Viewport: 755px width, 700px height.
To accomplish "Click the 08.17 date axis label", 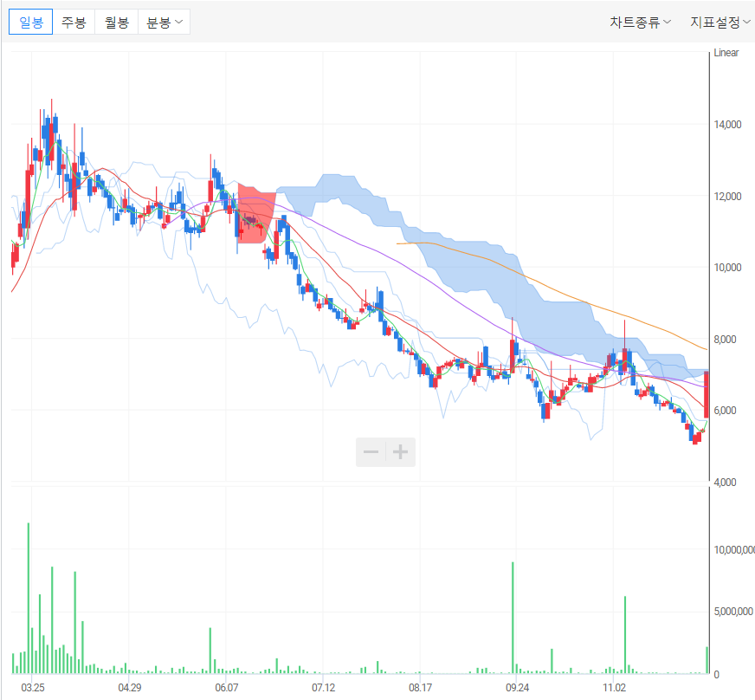I will [420, 688].
